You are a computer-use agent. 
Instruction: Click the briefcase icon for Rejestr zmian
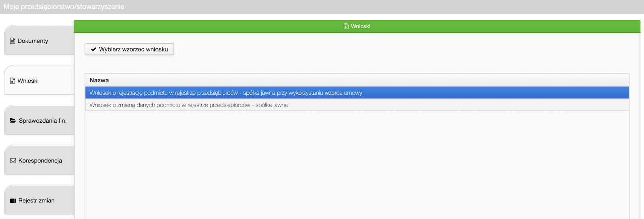(x=13, y=200)
